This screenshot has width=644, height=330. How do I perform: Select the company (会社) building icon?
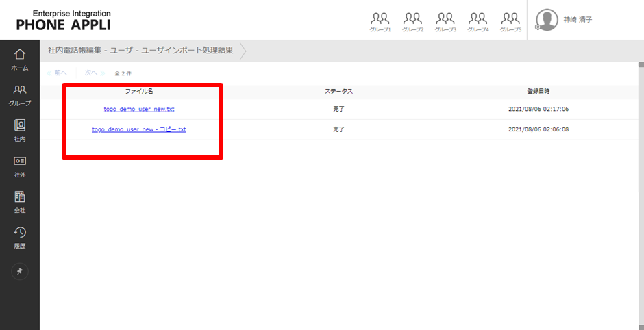[x=20, y=201]
